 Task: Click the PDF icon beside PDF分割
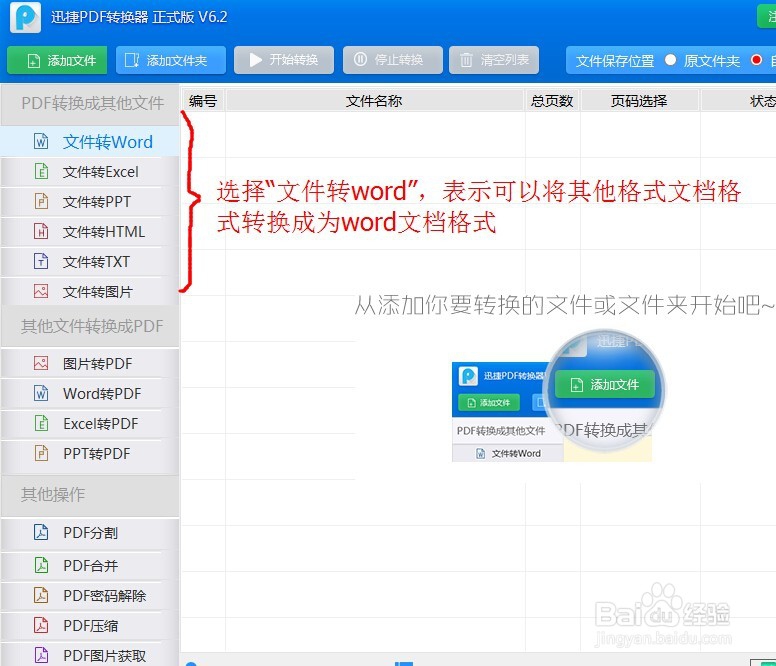tap(41, 532)
